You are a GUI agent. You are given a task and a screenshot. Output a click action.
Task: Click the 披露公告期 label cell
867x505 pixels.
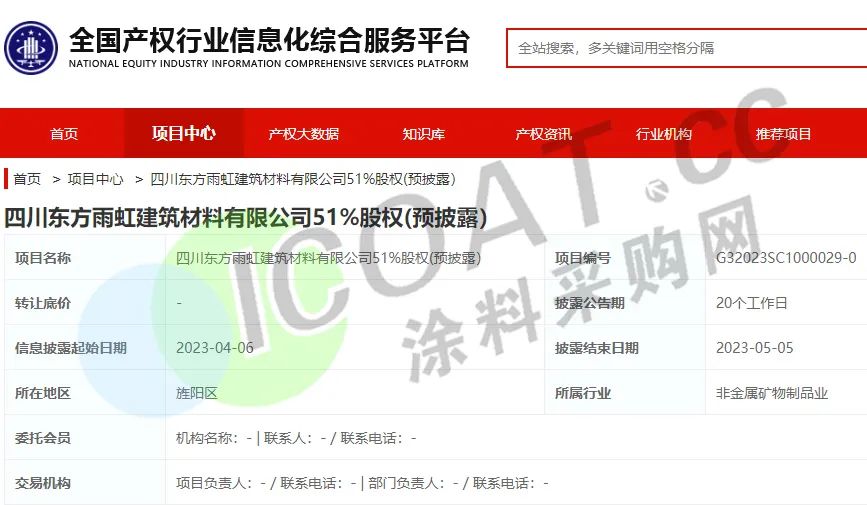tap(625, 303)
